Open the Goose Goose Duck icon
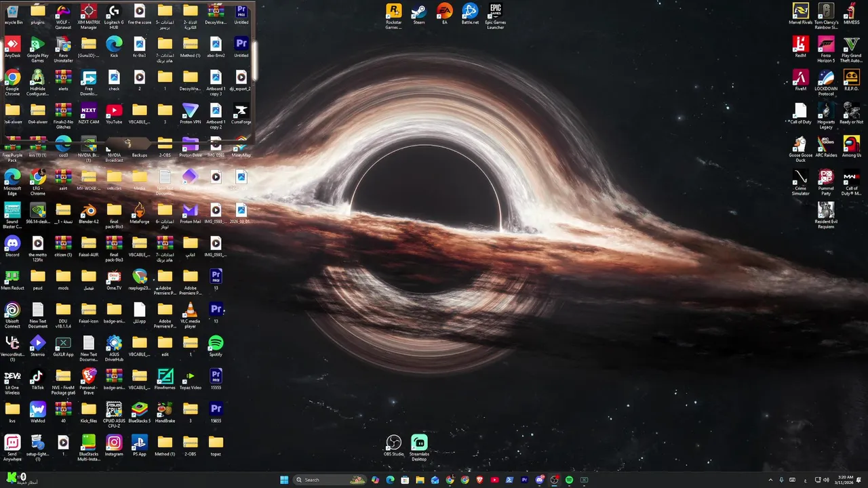Screen dimensions: 868x488 800,149
